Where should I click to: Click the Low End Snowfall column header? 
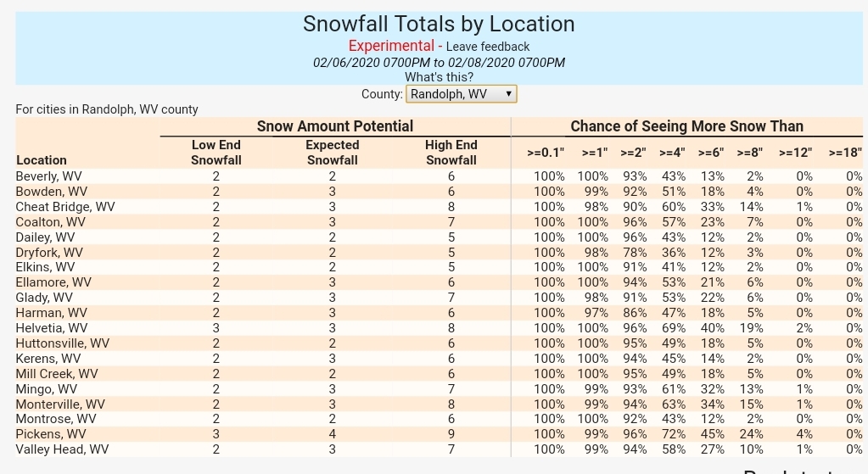click(x=216, y=153)
